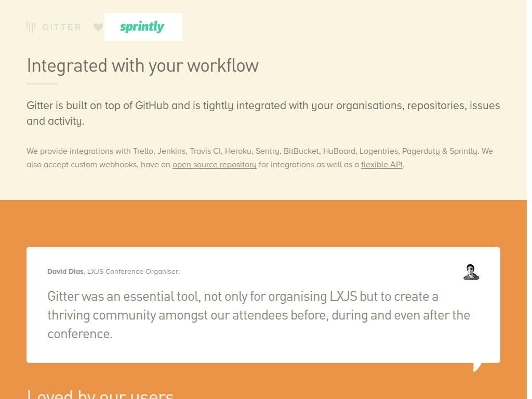Click the word Jenkins in integrations list
Screen dimensions: 532x399
coord(171,151)
